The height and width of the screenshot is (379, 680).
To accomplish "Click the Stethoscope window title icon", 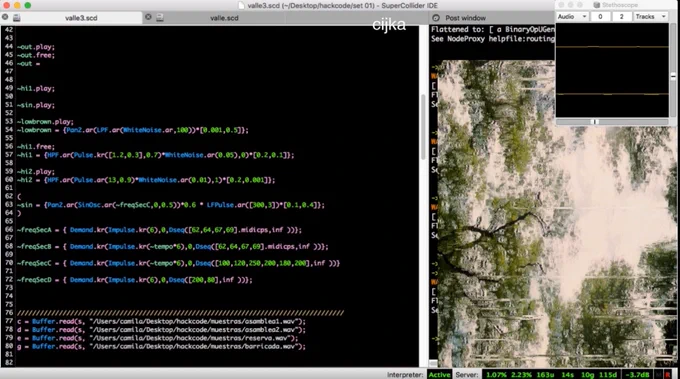I will (597, 5).
